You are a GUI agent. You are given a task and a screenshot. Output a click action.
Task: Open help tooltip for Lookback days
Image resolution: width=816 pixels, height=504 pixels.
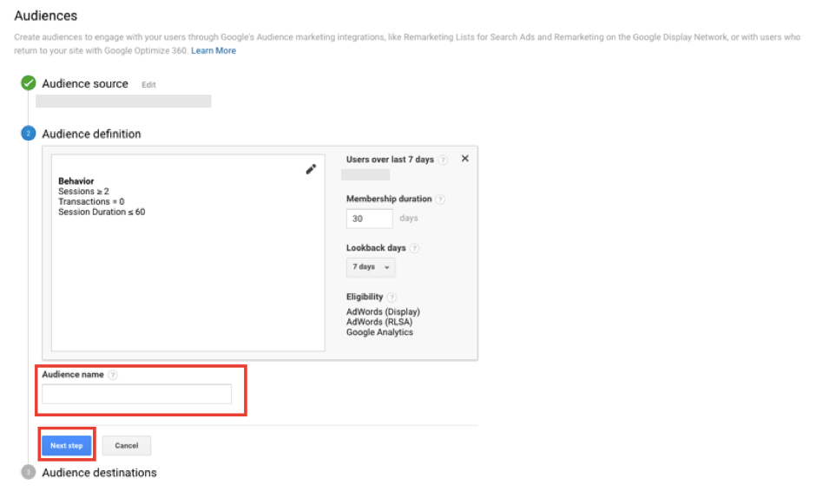pos(414,248)
